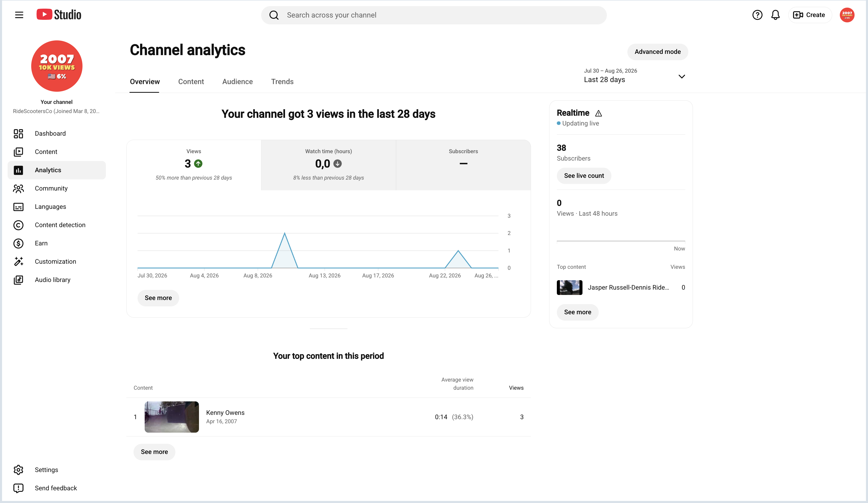Image resolution: width=868 pixels, height=503 pixels.
Task: Open Settings gear in sidebar
Action: pos(18,470)
